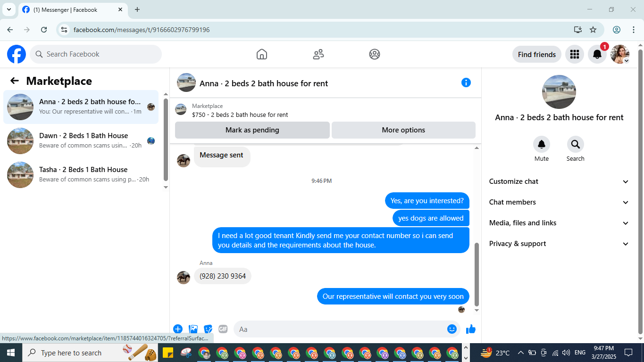Click the browser back arrow
The height and width of the screenshot is (362, 644).
point(10,30)
